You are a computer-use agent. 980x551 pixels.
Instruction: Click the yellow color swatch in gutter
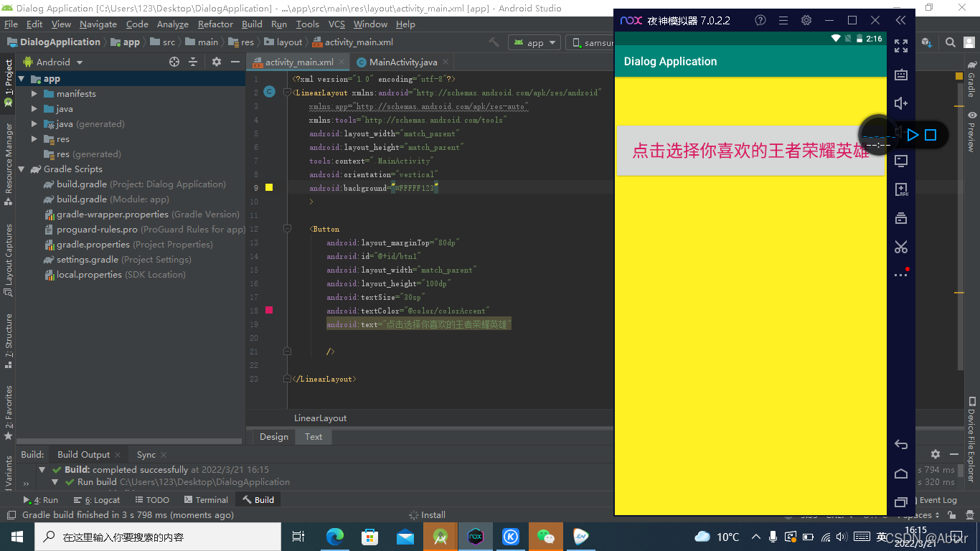pos(269,187)
